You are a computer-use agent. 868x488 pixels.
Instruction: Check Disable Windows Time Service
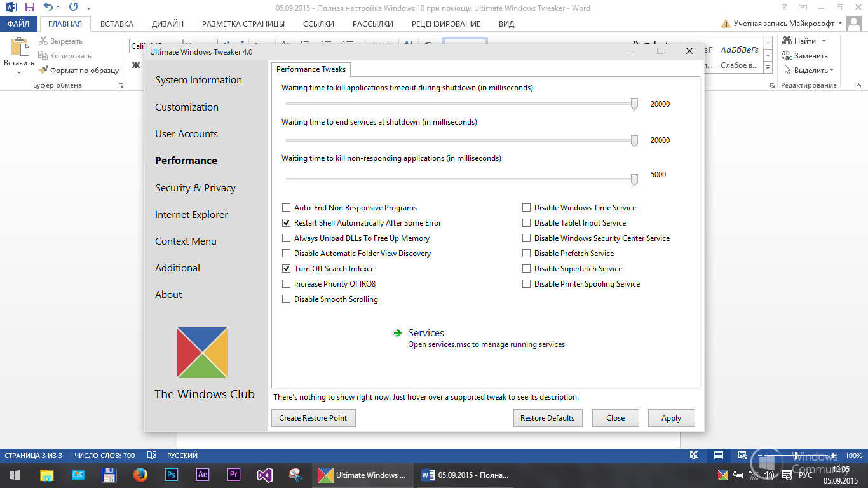coord(526,208)
